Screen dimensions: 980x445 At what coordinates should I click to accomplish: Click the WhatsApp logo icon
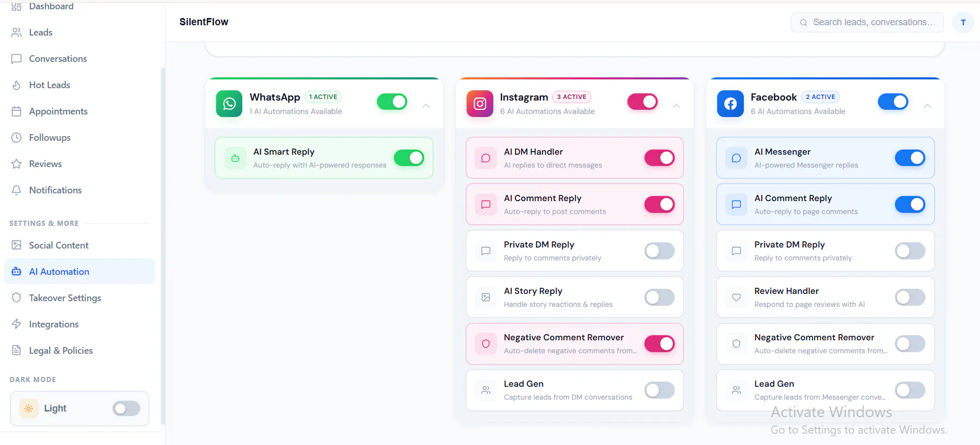point(229,104)
